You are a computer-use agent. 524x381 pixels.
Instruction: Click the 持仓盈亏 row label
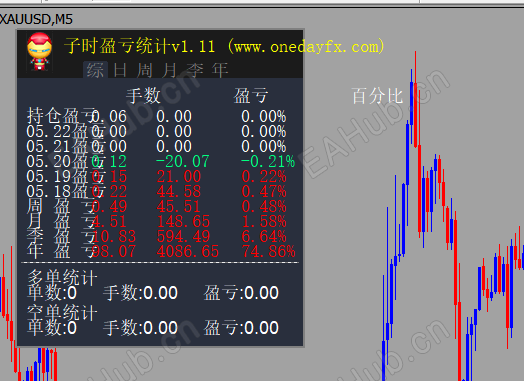point(61,116)
